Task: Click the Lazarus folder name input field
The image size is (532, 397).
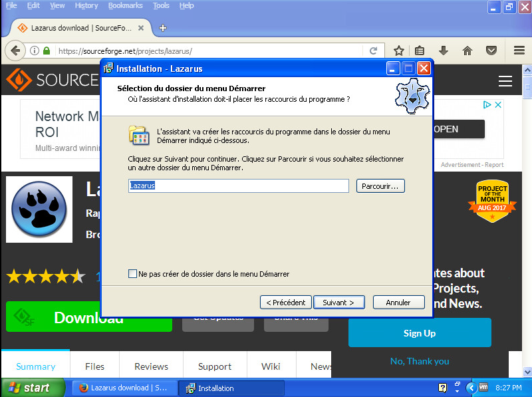Action: coord(239,186)
